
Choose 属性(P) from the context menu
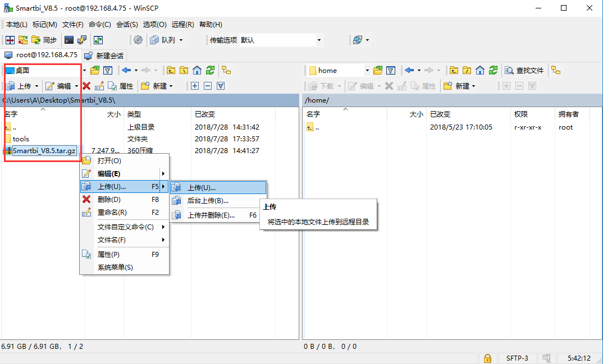tap(125, 254)
